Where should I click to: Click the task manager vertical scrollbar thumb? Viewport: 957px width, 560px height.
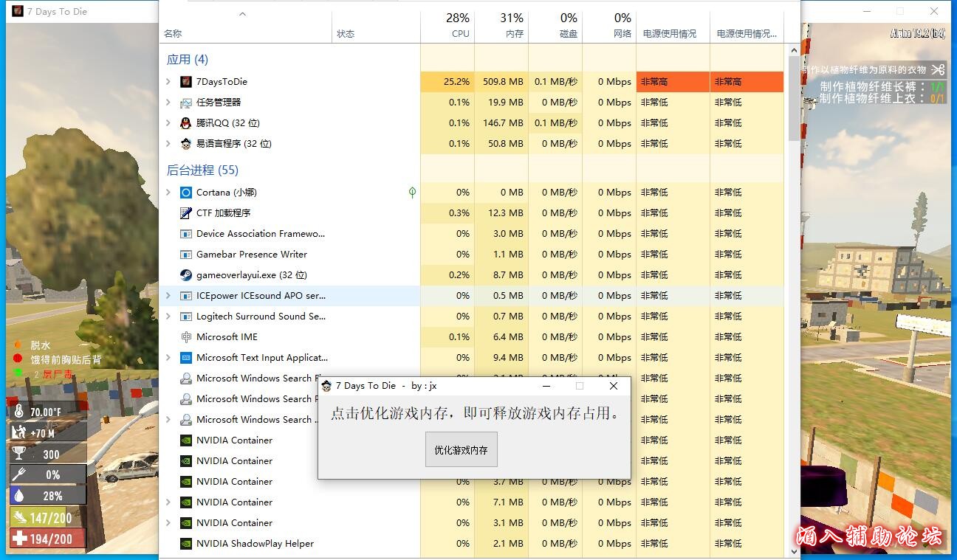point(795,97)
